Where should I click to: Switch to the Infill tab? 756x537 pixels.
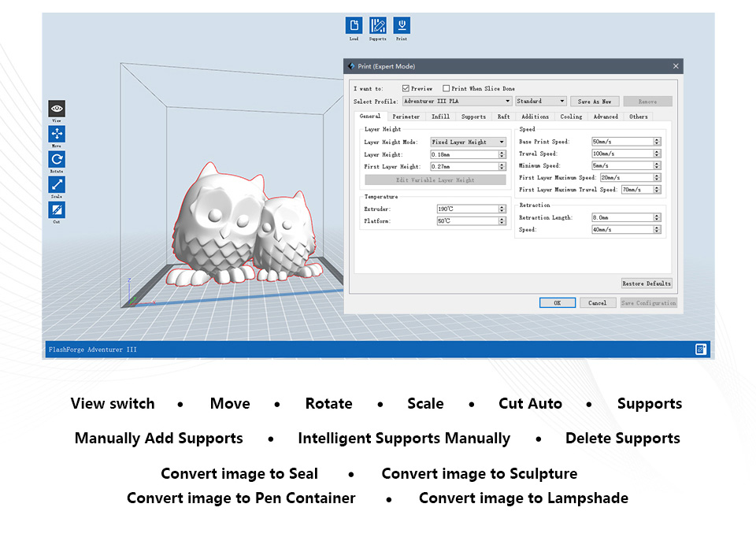click(440, 117)
